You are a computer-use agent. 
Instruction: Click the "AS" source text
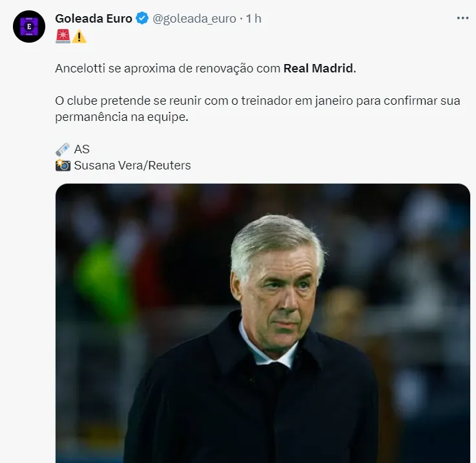pyautogui.click(x=82, y=149)
